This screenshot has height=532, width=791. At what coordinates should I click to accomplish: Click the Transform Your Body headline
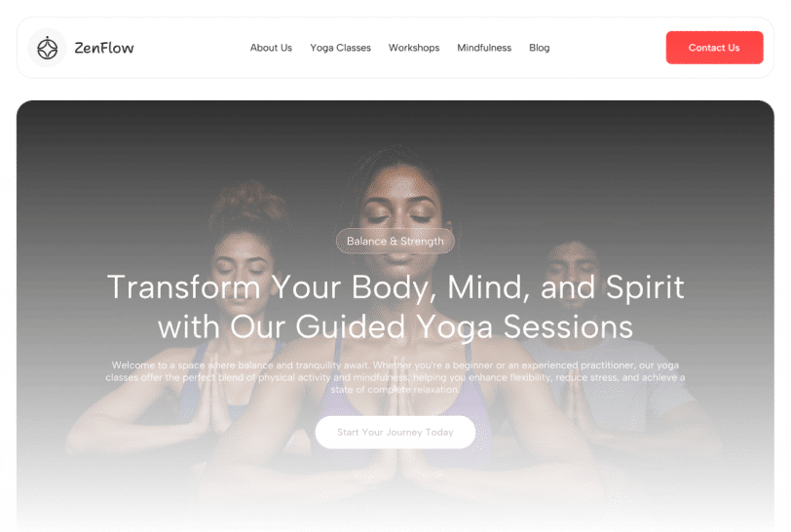(x=395, y=307)
